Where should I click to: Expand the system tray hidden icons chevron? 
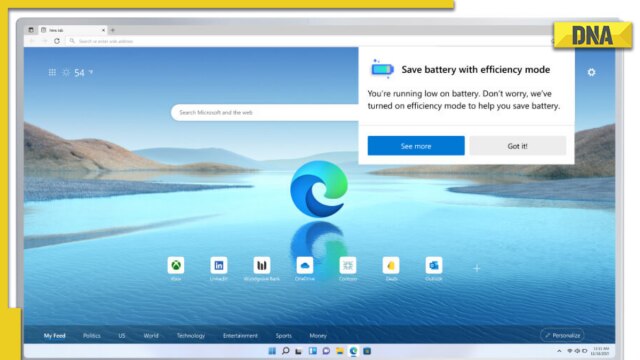point(559,351)
